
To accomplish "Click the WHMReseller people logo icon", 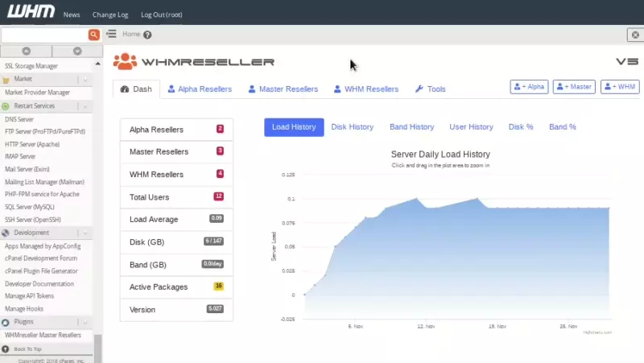I will (125, 61).
